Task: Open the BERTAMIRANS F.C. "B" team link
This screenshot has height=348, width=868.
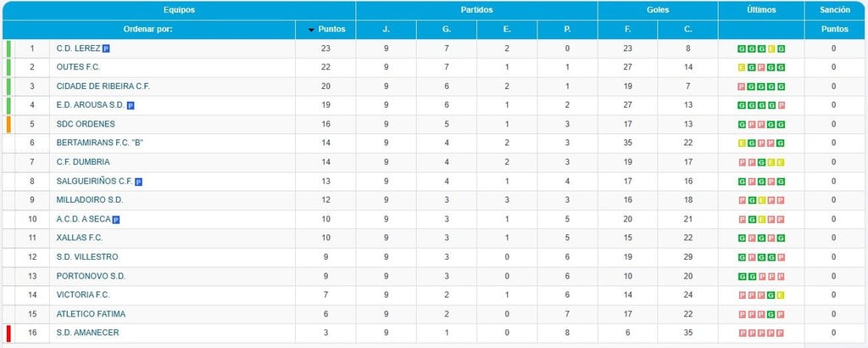Action: 100,143
